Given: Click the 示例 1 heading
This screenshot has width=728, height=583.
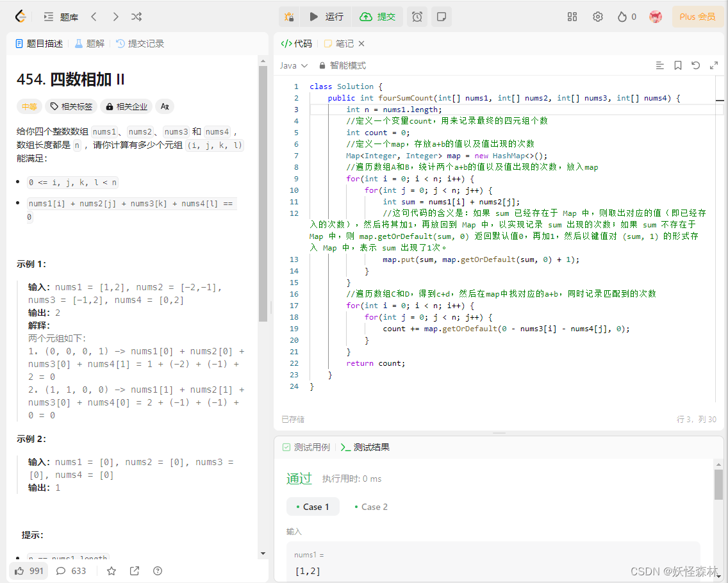Looking at the screenshot, I should pyautogui.click(x=31, y=264).
